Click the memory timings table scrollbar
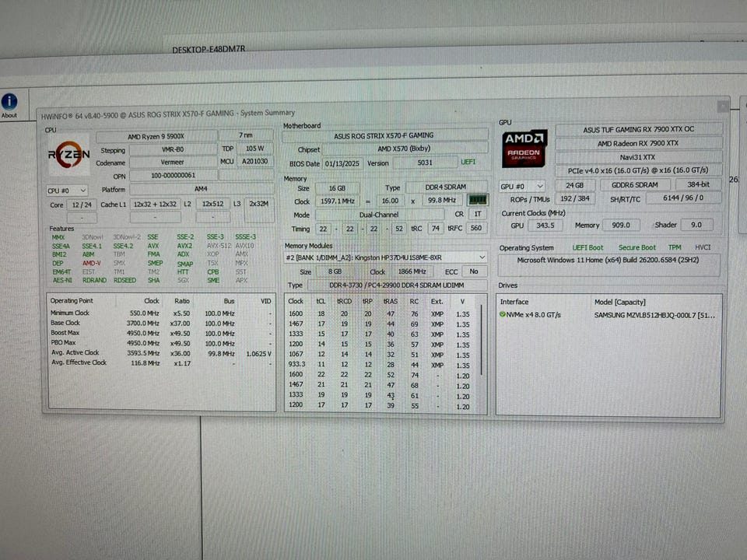 482,341
